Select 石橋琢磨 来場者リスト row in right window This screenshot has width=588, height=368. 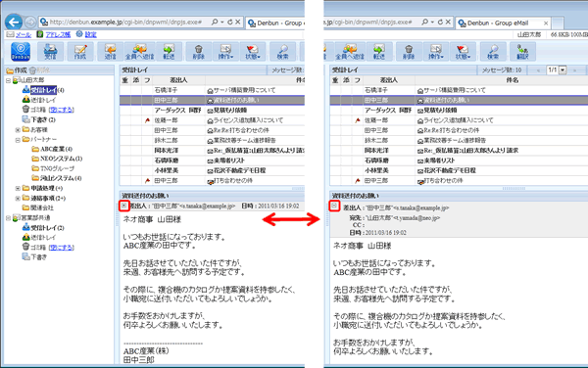459,161
